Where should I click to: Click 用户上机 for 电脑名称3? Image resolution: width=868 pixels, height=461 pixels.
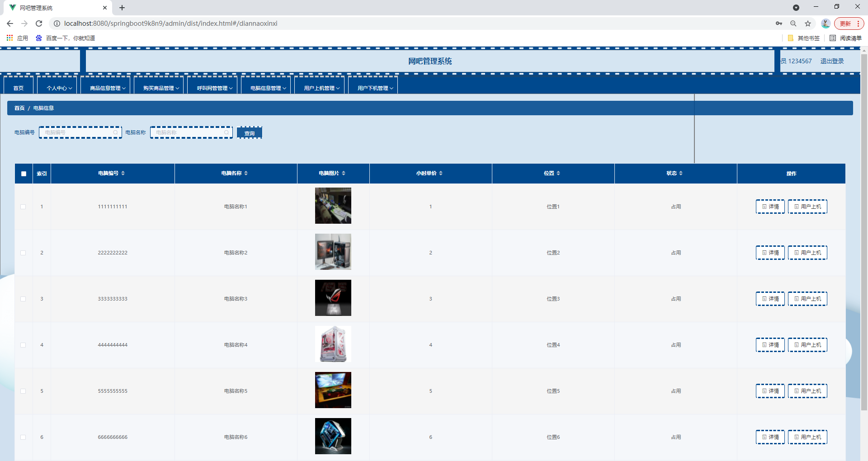(807, 299)
